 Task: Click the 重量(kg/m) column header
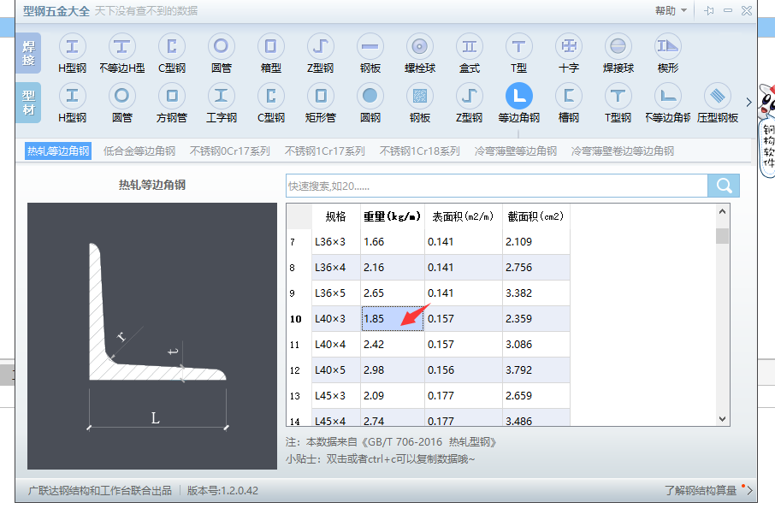click(393, 216)
